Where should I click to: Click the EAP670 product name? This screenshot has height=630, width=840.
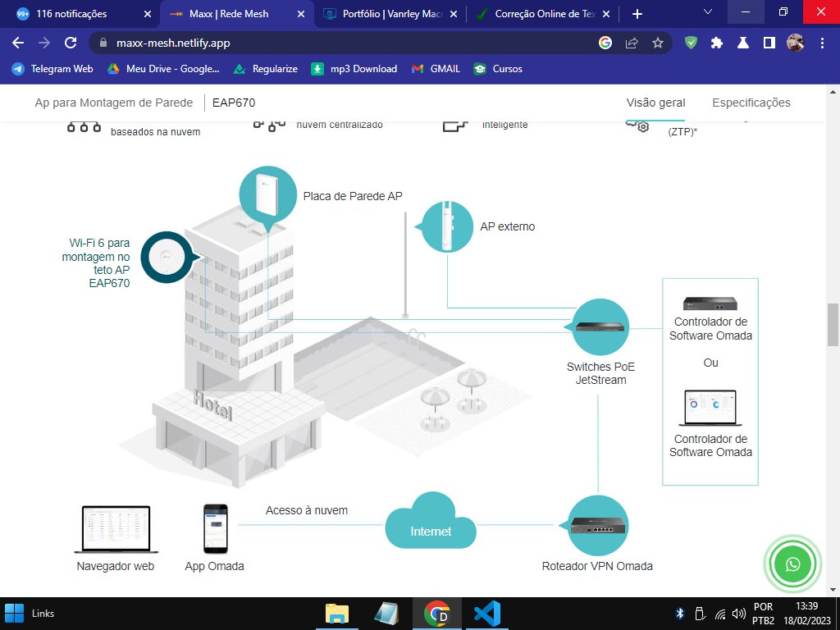(234, 103)
